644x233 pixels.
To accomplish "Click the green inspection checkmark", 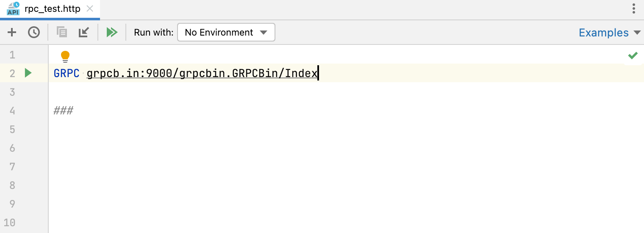I will pyautogui.click(x=633, y=55).
